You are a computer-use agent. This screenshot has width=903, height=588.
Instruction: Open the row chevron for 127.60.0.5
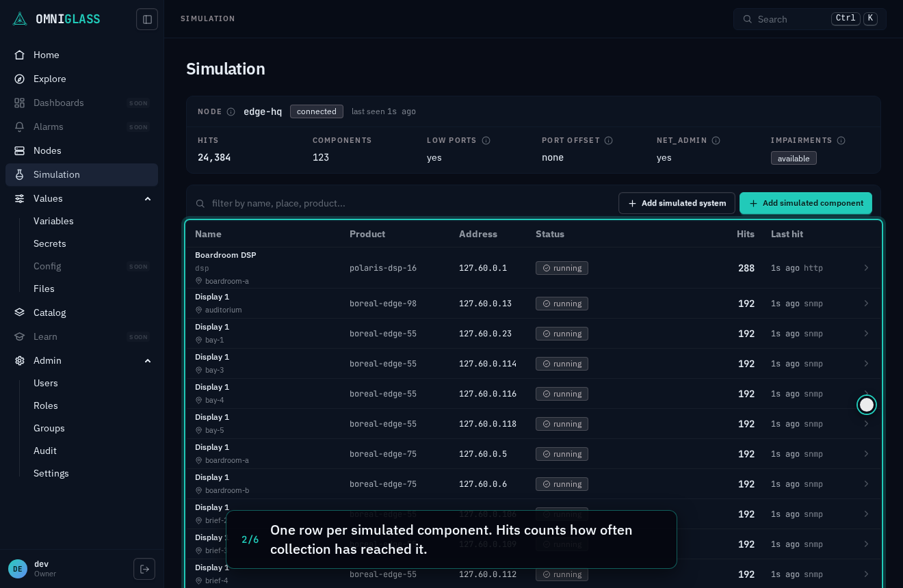(x=866, y=454)
